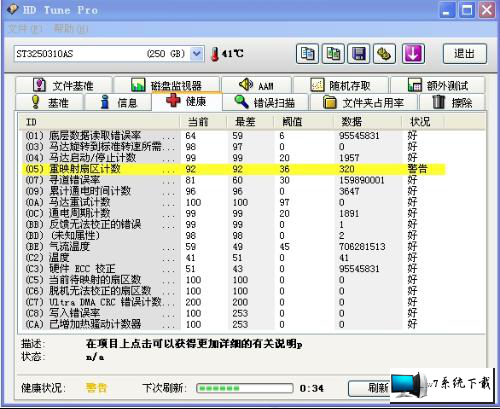
Task: Click the red cross icon on 健康 tab
Action: tap(173, 100)
